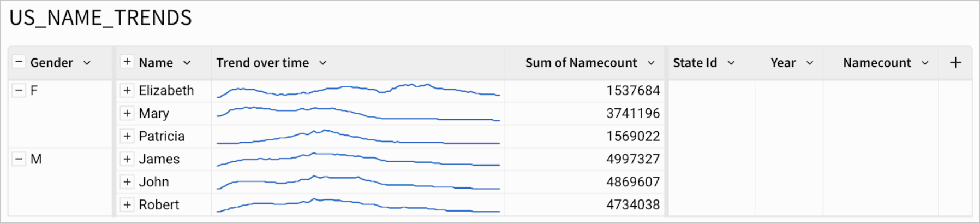Screen dimensions: 980x223
Task: Open Trend over time column menu
Action: [x=322, y=63]
